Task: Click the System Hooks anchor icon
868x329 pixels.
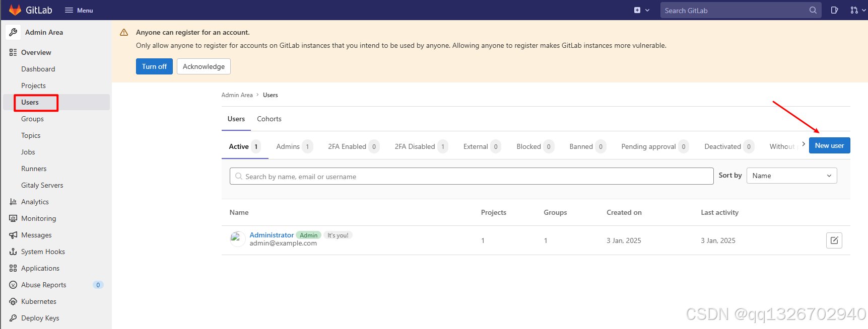Action: pyautogui.click(x=13, y=252)
